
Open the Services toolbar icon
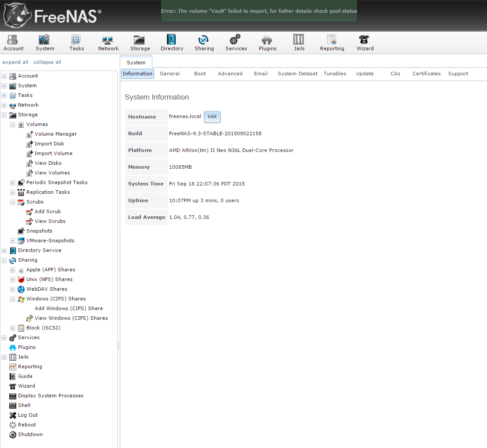tap(236, 43)
